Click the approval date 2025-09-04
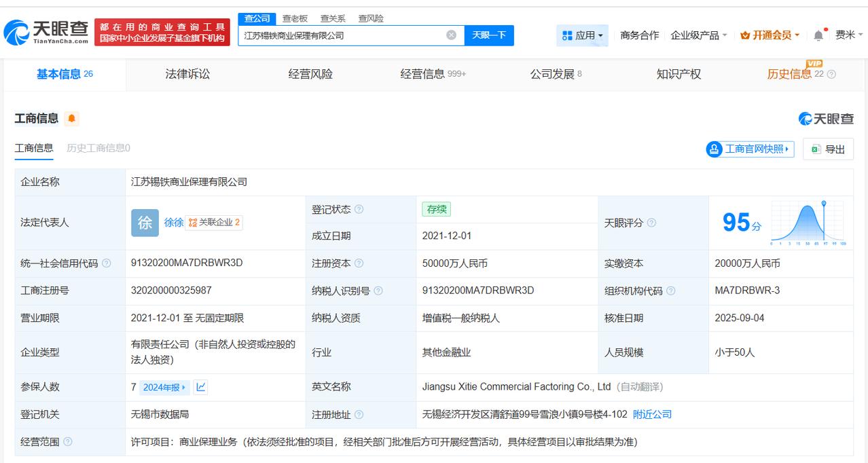868x463 pixels. tap(740, 318)
